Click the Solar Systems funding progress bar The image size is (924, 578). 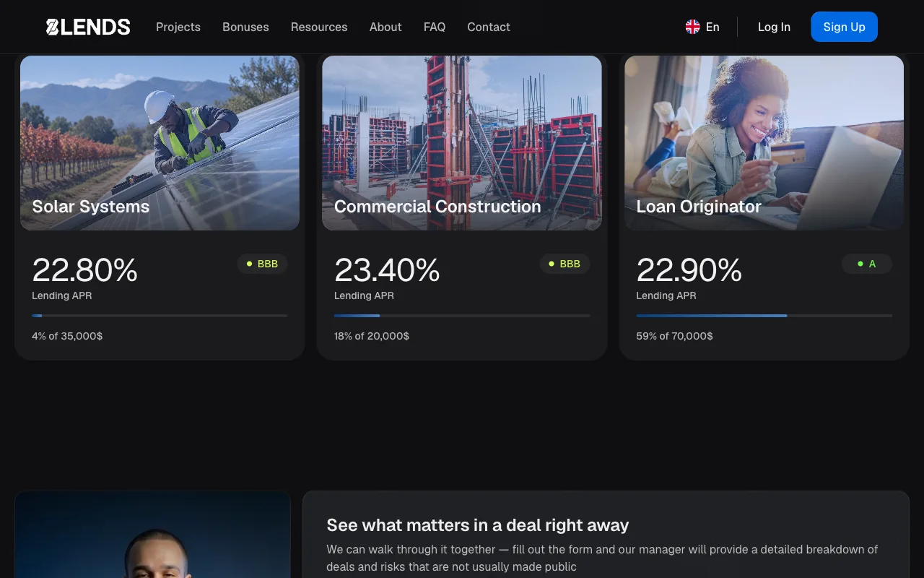[160, 316]
